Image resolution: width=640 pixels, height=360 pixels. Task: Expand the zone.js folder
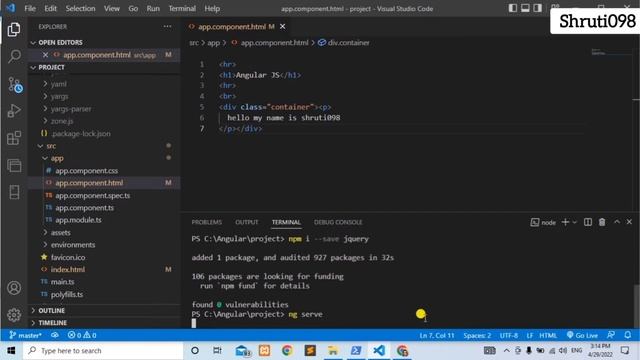point(62,121)
